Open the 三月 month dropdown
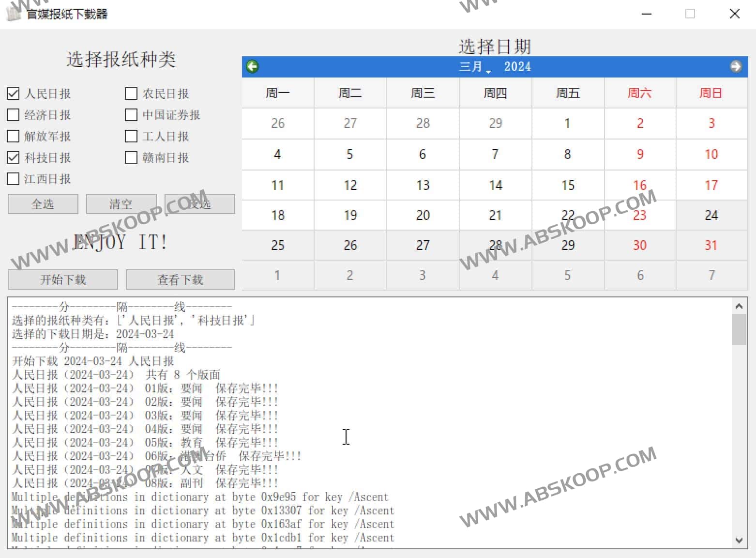The width and height of the screenshot is (756, 558). tap(474, 67)
